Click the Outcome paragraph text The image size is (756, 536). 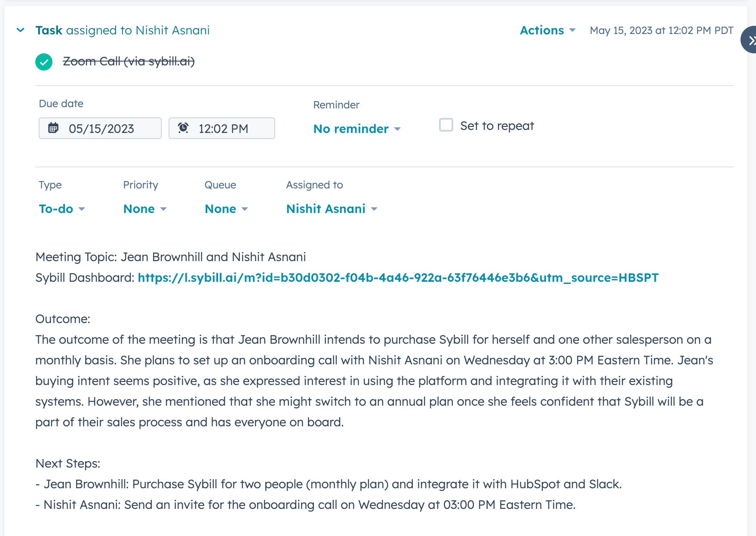(374, 381)
